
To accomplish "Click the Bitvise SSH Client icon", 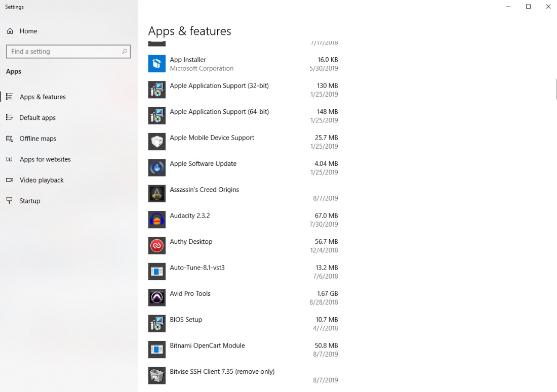I will tap(156, 376).
